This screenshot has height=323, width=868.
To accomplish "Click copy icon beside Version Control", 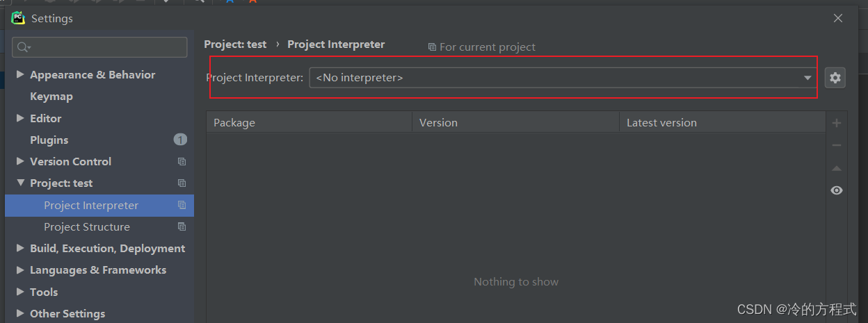I will pyautogui.click(x=182, y=162).
